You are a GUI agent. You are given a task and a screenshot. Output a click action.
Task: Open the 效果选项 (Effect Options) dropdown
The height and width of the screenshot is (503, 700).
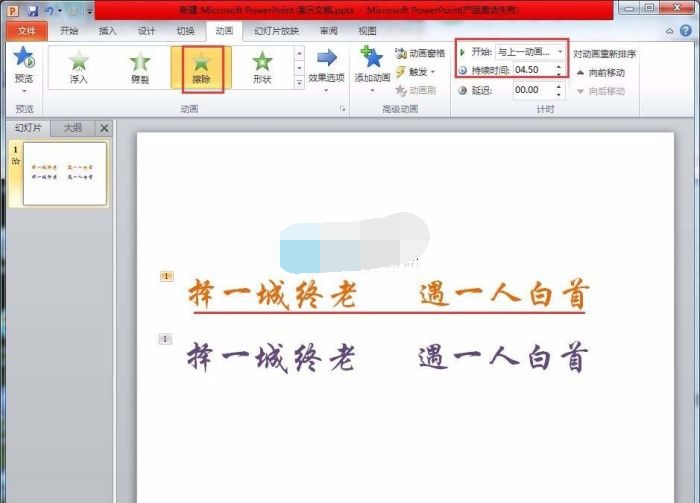pos(327,68)
